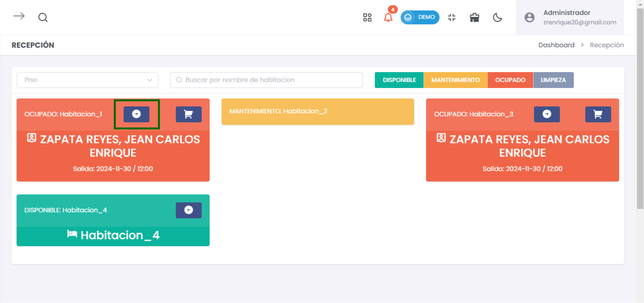Toggle the LIMPIEZA status filter

click(553, 80)
